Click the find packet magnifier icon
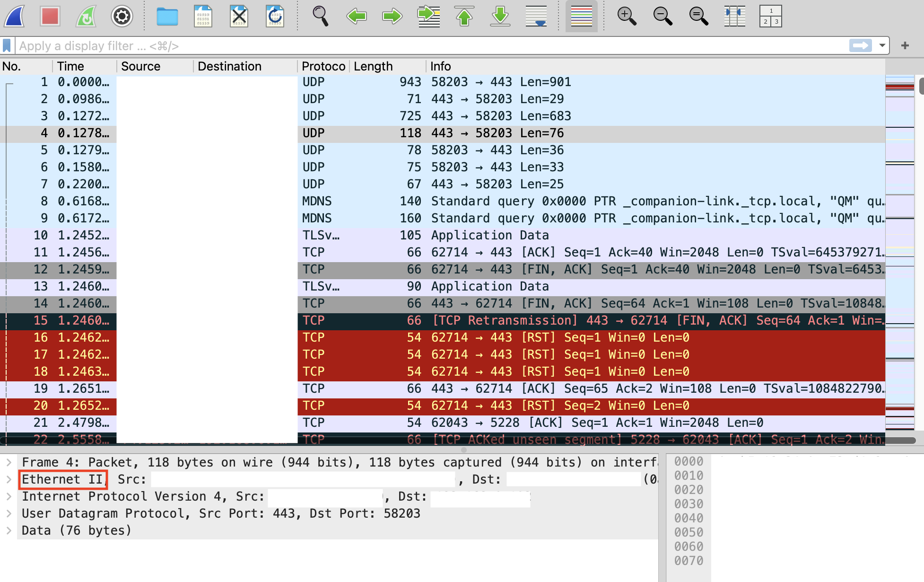Screen dimensions: 924x582 click(320, 16)
